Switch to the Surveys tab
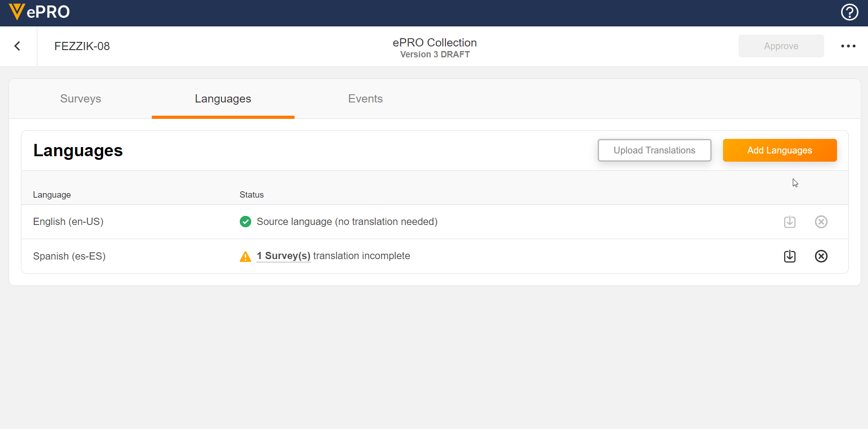 81,99
